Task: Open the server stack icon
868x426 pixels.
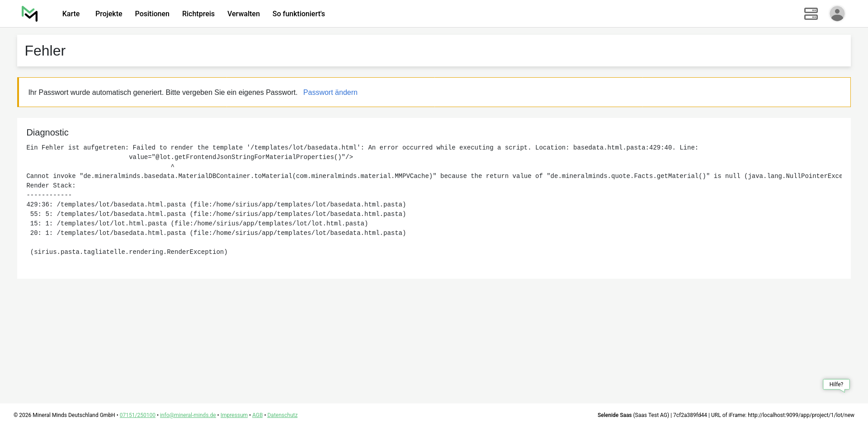Action: coord(811,14)
